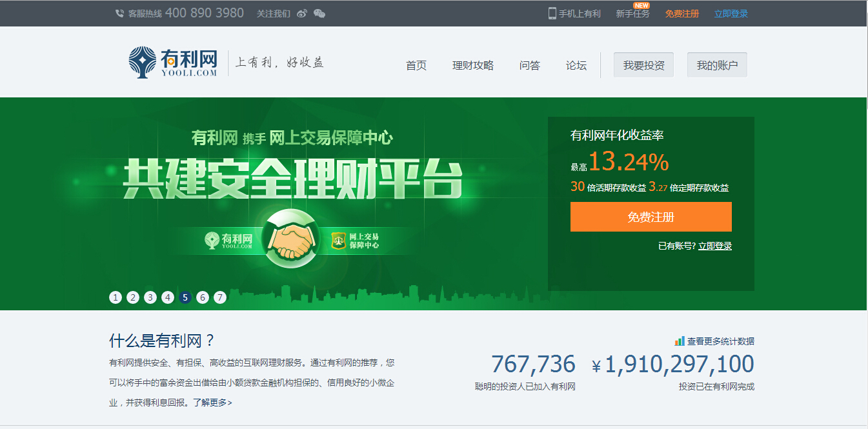Click the orange 免费注册 button
The image size is (868, 429).
651,217
